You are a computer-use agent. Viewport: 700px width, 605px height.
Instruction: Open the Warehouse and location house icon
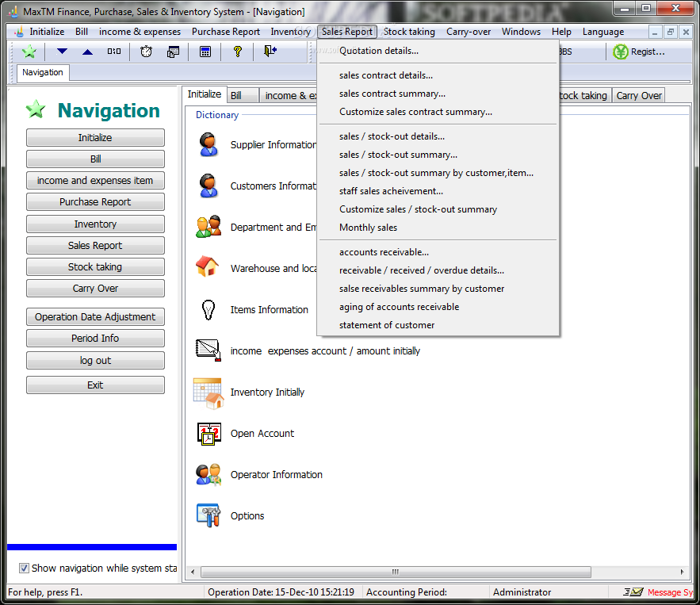207,266
